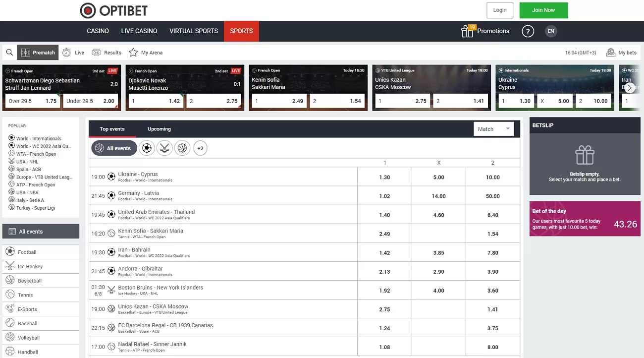Open the Virtual Sports menu
The height and width of the screenshot is (358, 644).
[x=194, y=31]
